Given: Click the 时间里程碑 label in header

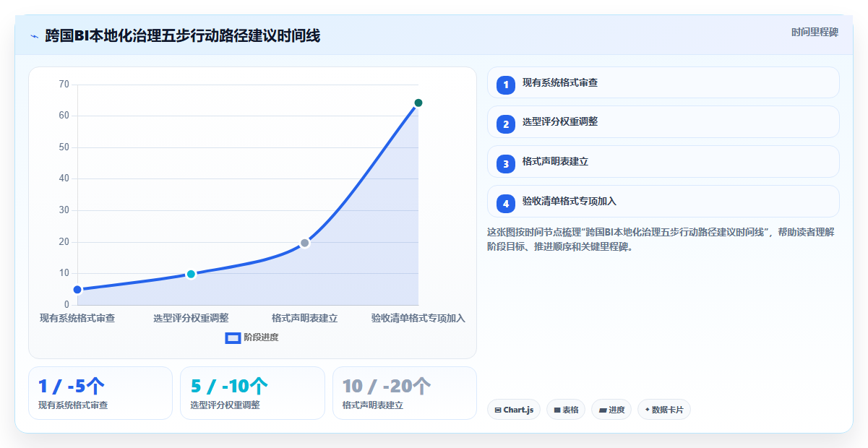Looking at the screenshot, I should 815,32.
